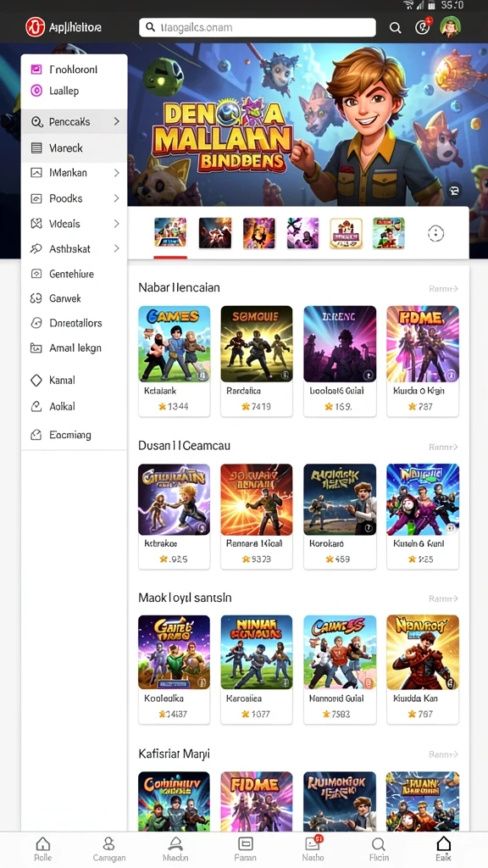Expand the Videais submenu arrow
Screen dimensions: 488x868
point(116,224)
